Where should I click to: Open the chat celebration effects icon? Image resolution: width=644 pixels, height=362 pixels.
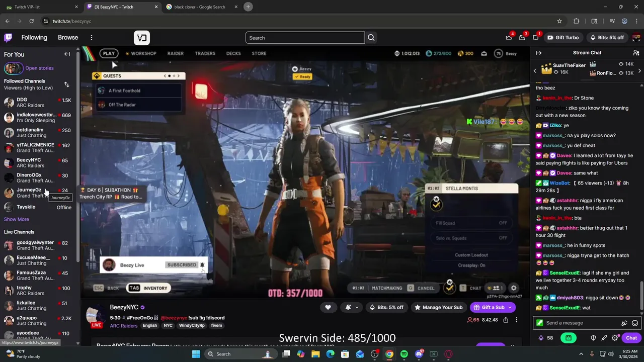[x=624, y=323]
